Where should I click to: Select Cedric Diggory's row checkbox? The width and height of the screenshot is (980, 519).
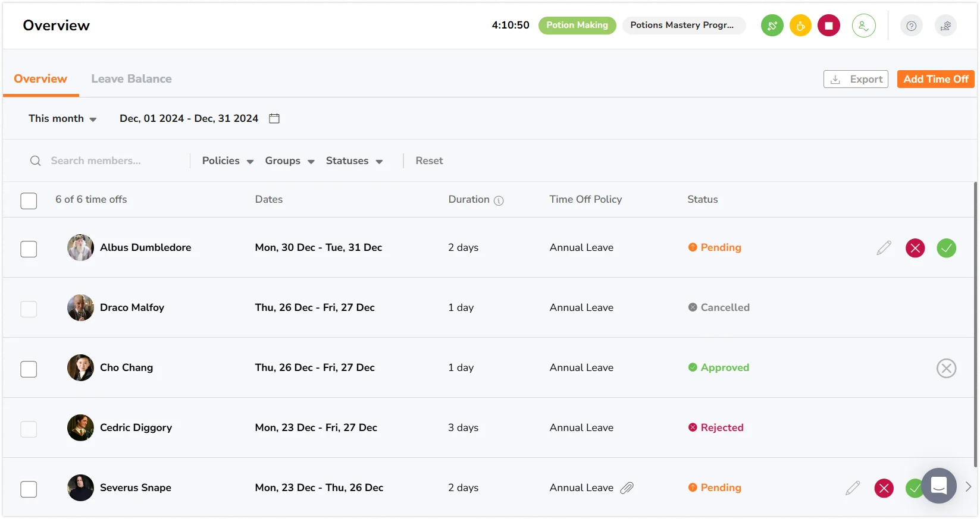pos(29,429)
